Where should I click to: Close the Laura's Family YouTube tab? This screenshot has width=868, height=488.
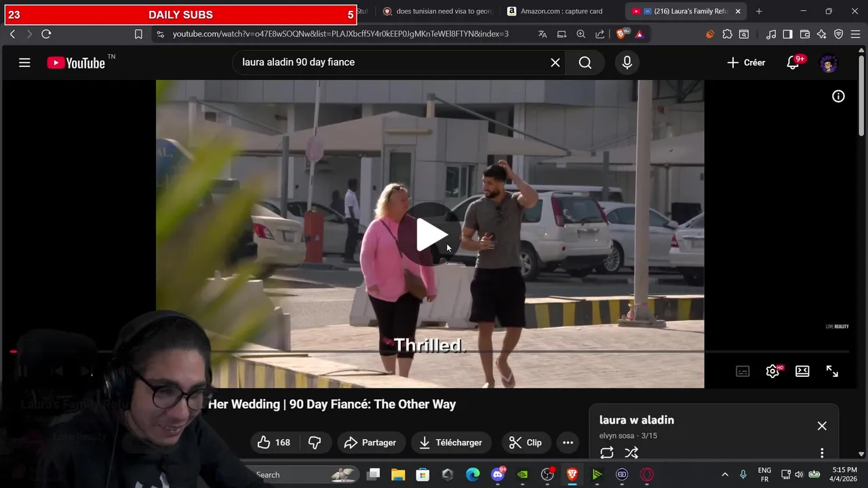(738, 11)
